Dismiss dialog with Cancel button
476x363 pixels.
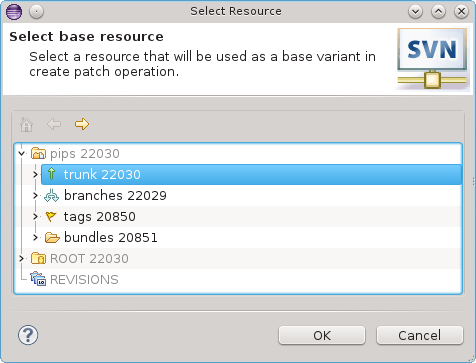(x=420, y=335)
